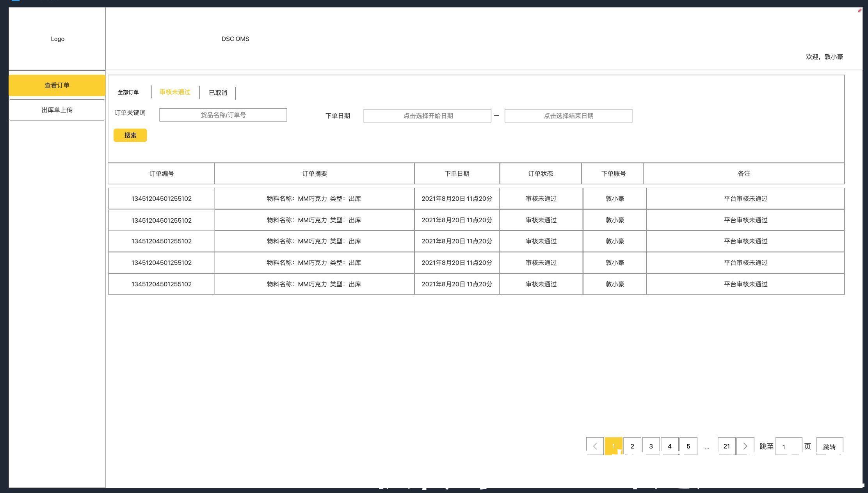The height and width of the screenshot is (493, 868).
Task: Click the 下单日期 column header
Action: point(457,173)
